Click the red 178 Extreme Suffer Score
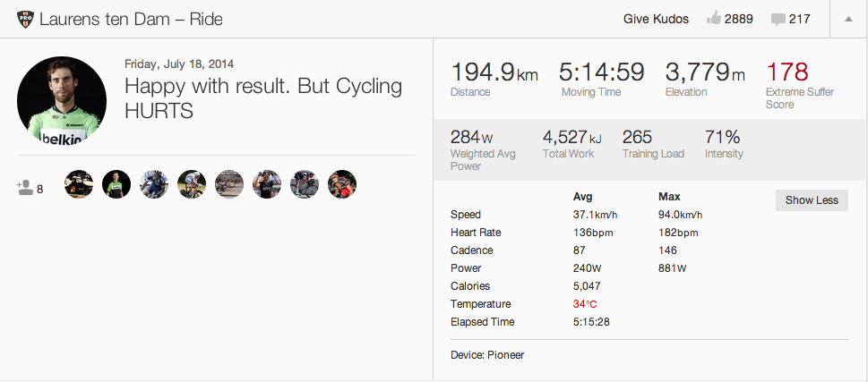The image size is (868, 382). (787, 72)
